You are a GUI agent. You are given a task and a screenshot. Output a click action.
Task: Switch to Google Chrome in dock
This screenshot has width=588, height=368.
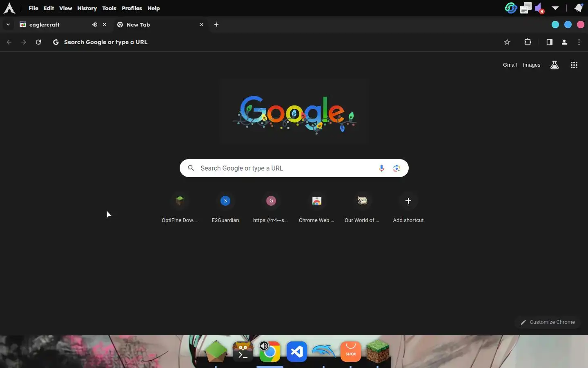point(270,351)
